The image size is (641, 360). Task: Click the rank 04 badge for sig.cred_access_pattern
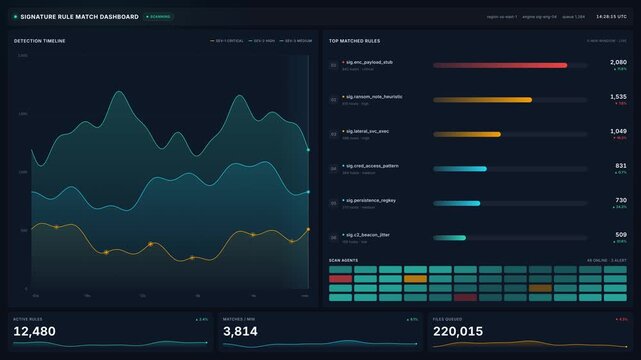pyautogui.click(x=334, y=169)
